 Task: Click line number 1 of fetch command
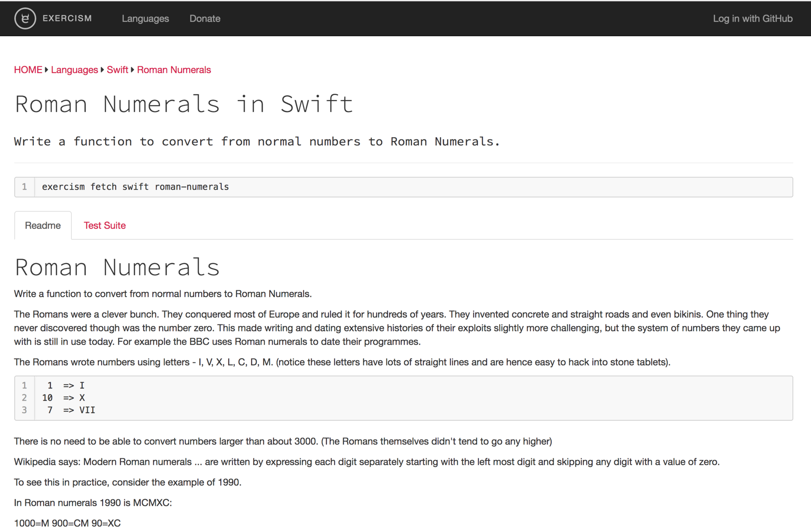(24, 187)
